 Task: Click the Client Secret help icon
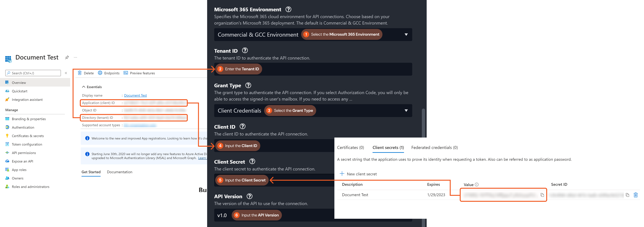252,162
